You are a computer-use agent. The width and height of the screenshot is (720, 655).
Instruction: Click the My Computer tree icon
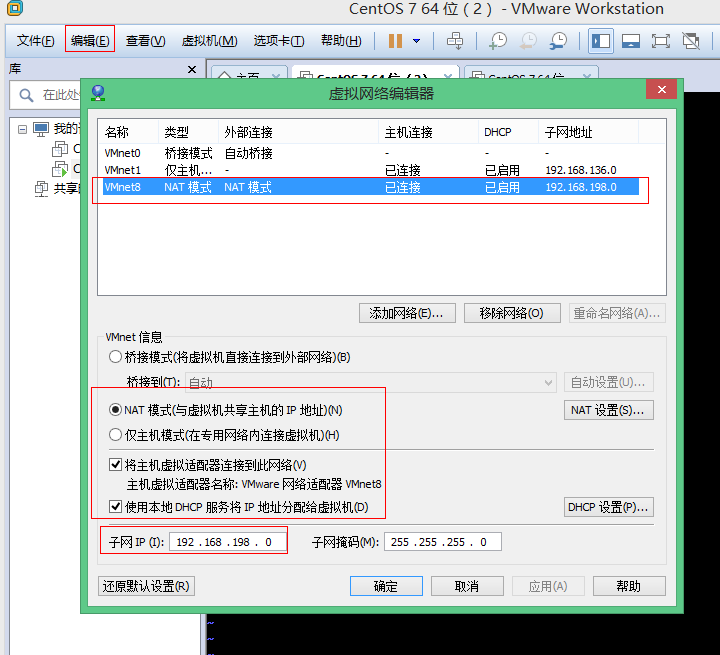pos(41,129)
